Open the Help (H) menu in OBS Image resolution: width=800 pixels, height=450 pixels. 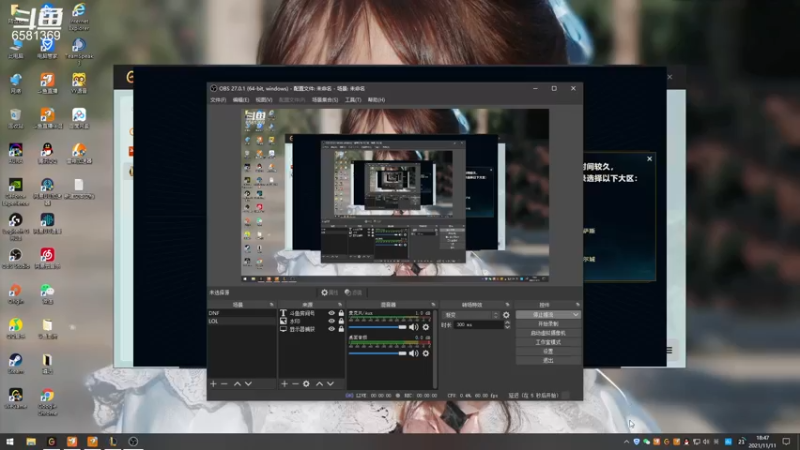point(376,100)
